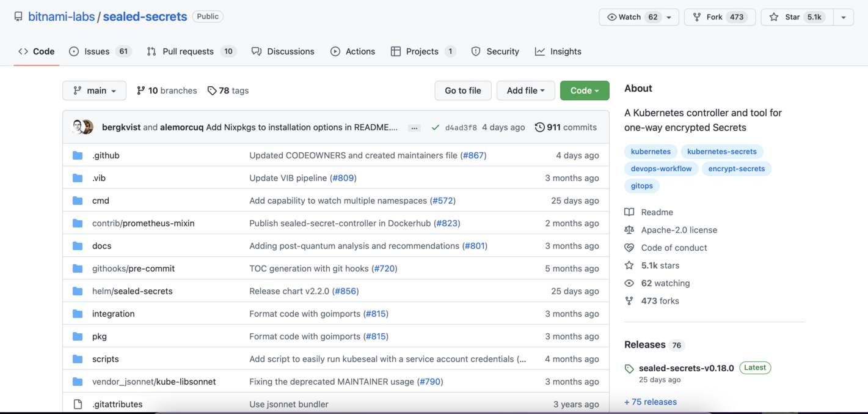Open the Issues tab
868x414 pixels.
(100, 51)
